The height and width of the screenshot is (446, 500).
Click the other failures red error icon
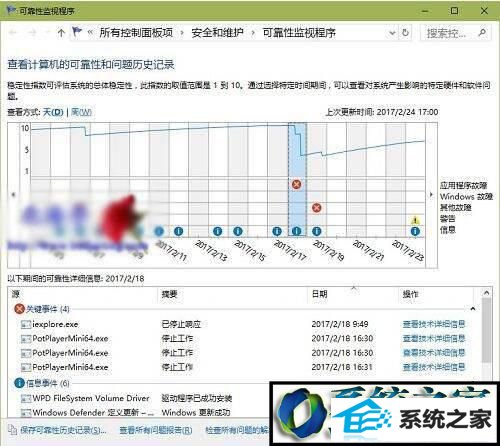coord(316,208)
